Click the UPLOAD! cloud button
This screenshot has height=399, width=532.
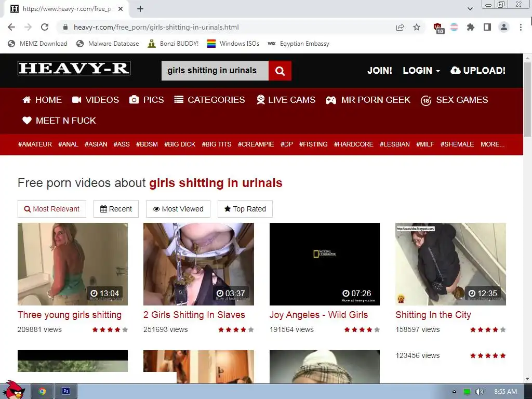click(x=478, y=71)
